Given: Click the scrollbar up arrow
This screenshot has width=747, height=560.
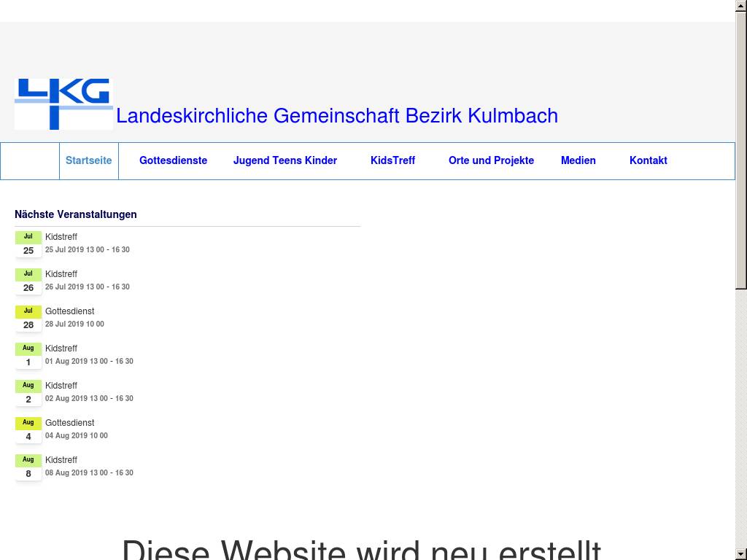Looking at the screenshot, I should point(740,6).
